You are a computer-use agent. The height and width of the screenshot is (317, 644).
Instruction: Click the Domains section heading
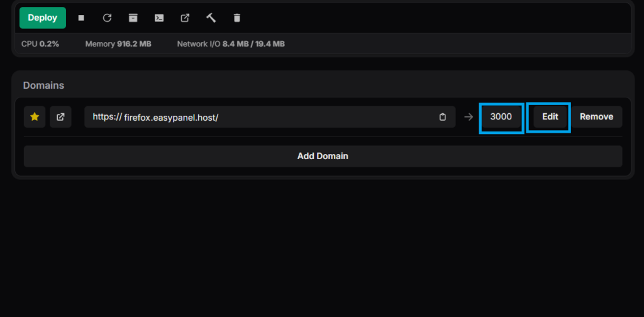[x=43, y=85]
